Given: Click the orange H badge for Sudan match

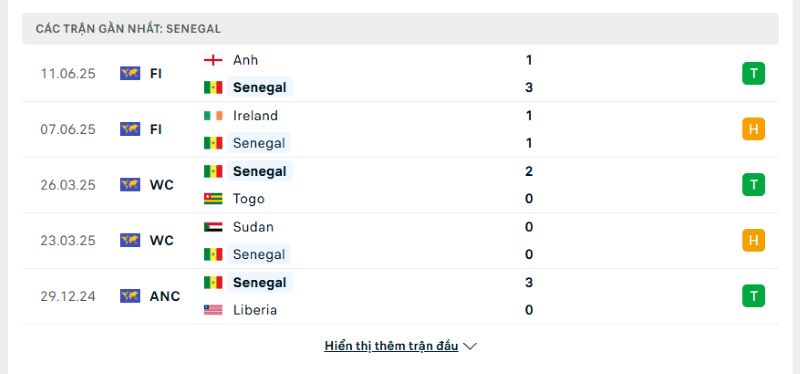Looking at the screenshot, I should pos(753,240).
